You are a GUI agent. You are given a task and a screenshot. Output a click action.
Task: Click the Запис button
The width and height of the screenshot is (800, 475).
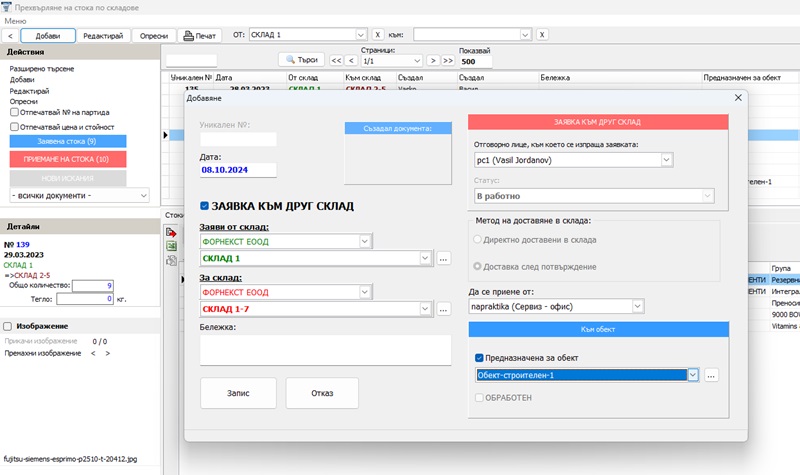pos(238,393)
